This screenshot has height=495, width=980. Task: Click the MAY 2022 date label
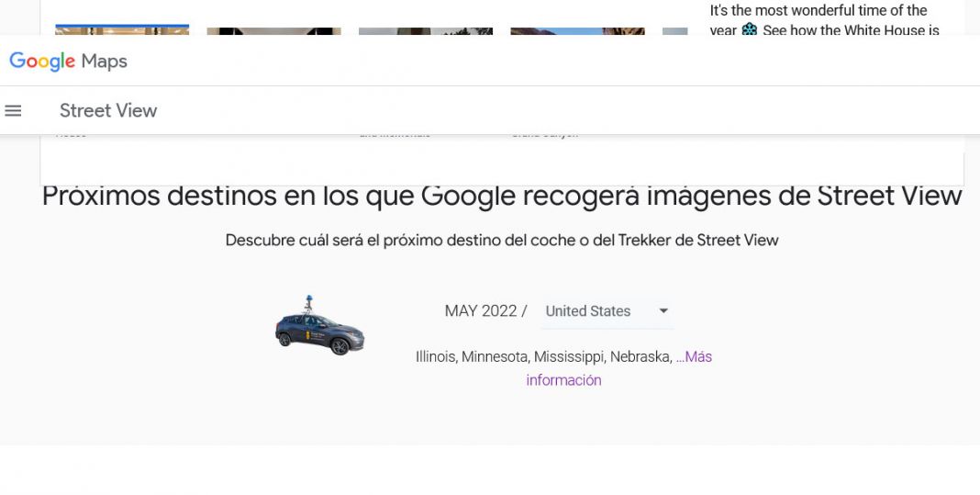point(481,311)
